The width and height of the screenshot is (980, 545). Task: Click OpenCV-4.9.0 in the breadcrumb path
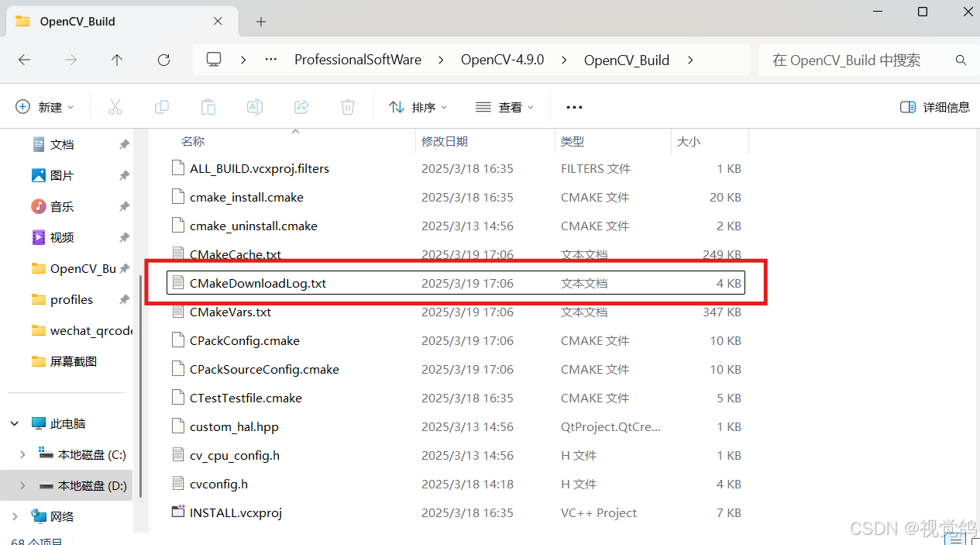pos(502,60)
